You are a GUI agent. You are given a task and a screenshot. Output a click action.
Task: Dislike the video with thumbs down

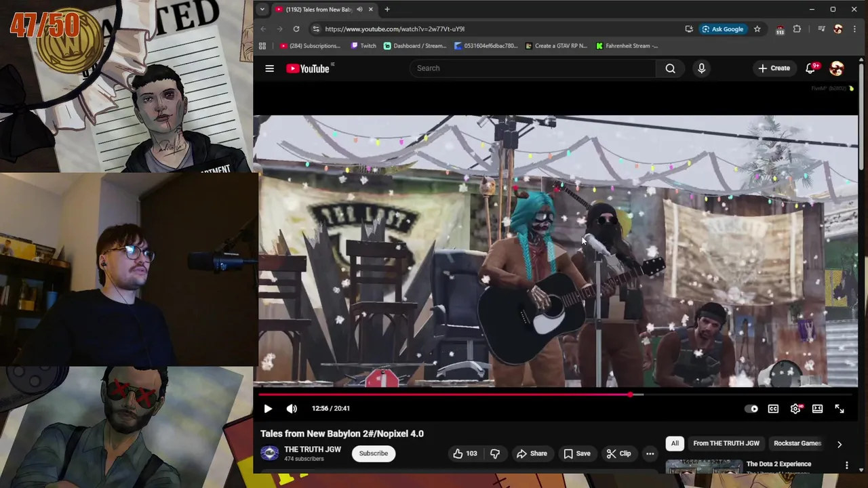coord(495,453)
